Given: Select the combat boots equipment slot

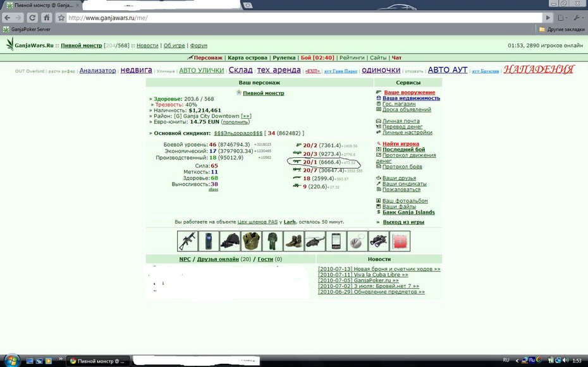Looking at the screenshot, I should tap(293, 241).
